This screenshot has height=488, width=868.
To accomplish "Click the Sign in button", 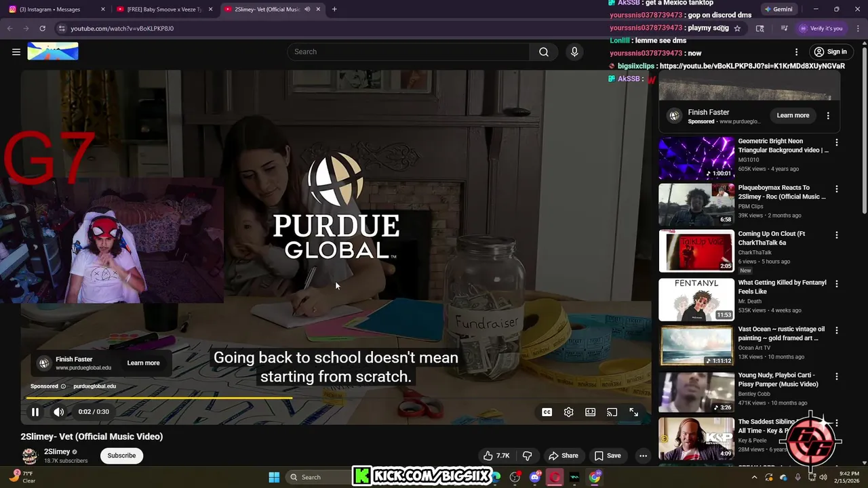I will click(x=830, y=52).
